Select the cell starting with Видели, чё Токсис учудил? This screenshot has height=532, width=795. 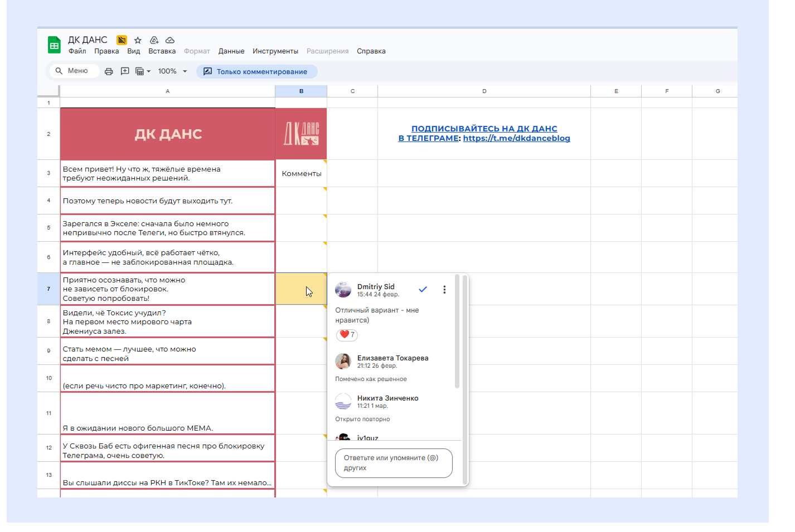(167, 321)
